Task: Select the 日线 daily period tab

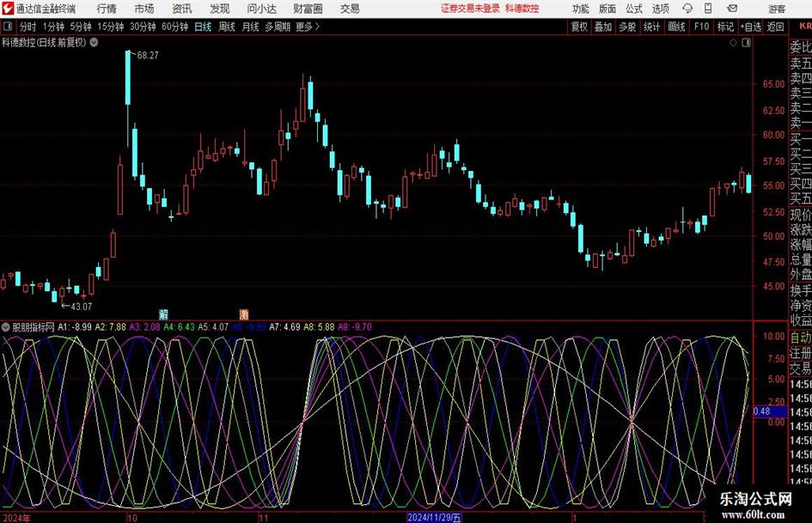Action: coord(203,27)
